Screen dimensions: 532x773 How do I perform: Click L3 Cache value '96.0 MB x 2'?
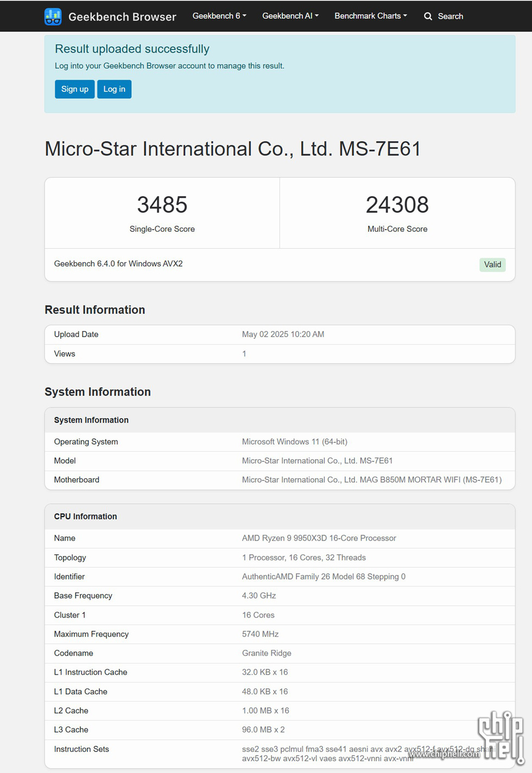click(263, 730)
